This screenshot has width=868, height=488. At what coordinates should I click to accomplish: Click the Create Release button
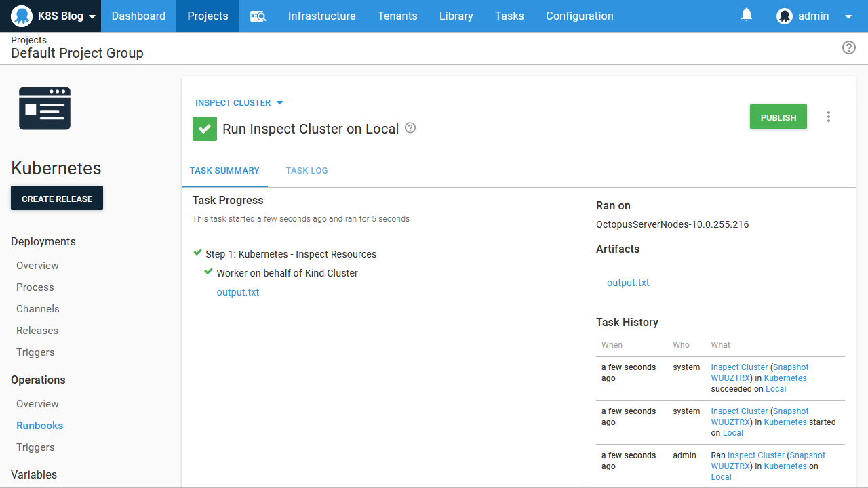click(x=57, y=199)
